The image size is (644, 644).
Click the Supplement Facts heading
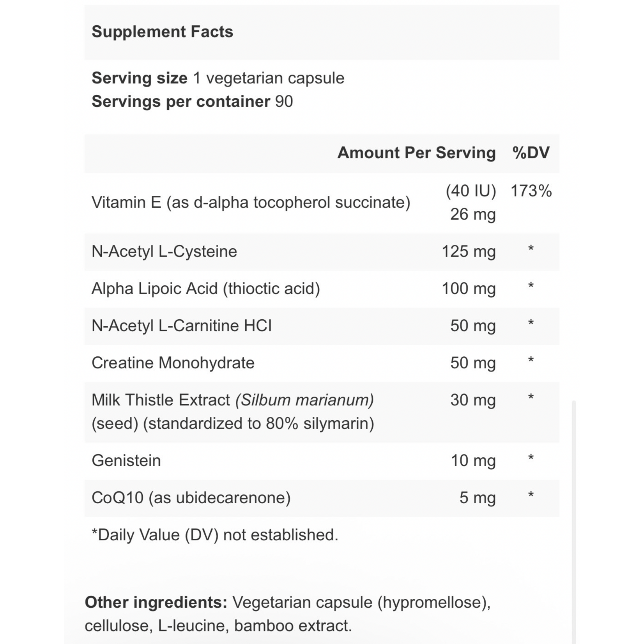pyautogui.click(x=162, y=32)
